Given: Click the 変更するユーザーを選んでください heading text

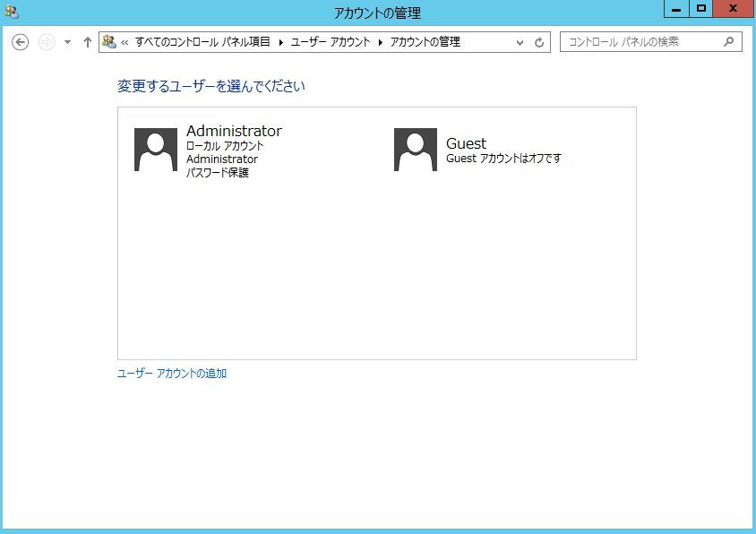Looking at the screenshot, I should coord(211,86).
